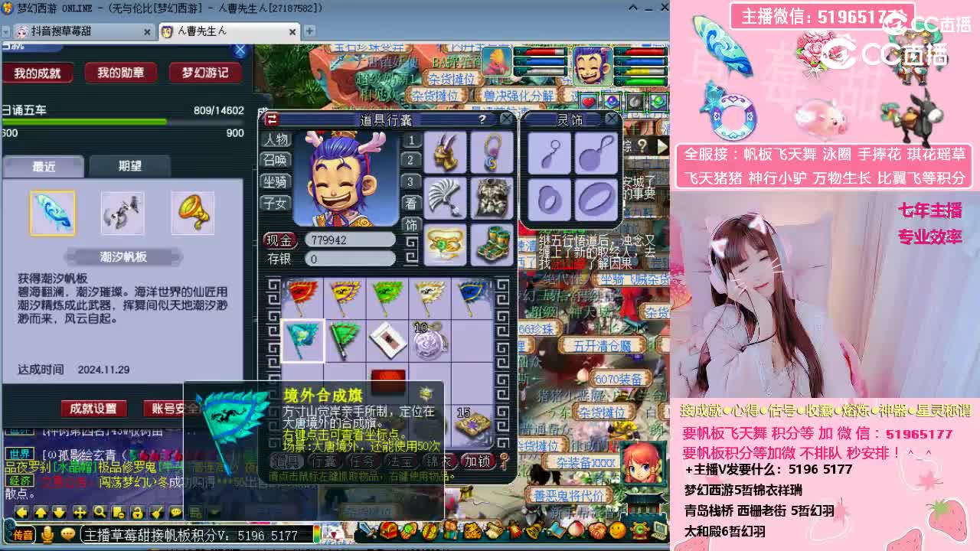Click the equipped helmet slot
The image size is (980, 551).
tap(445, 152)
